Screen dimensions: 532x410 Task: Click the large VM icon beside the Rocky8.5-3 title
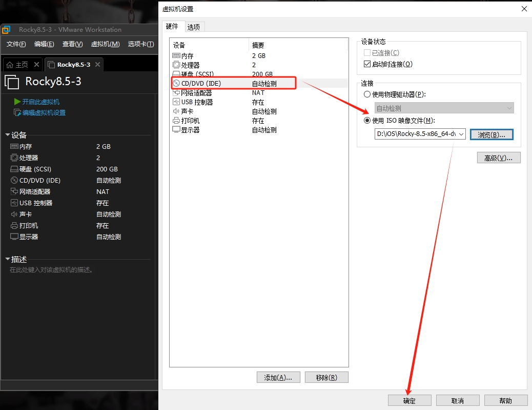pyautogui.click(x=12, y=82)
